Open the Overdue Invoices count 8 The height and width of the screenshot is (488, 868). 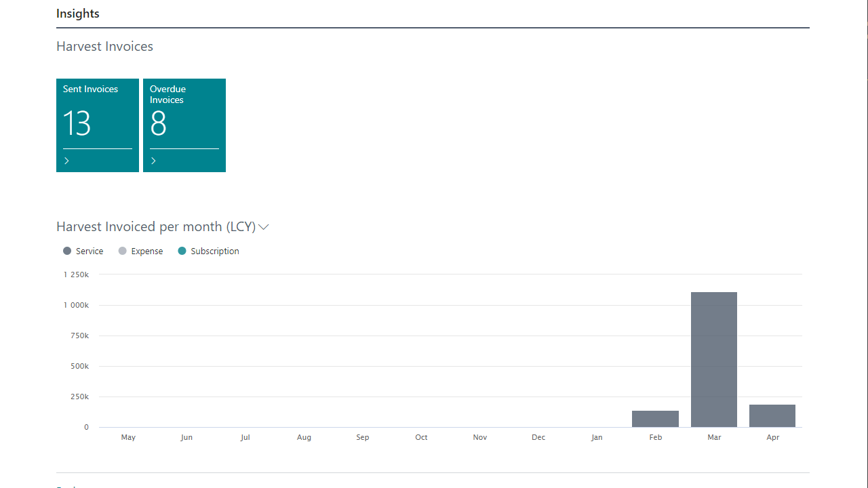pos(158,124)
